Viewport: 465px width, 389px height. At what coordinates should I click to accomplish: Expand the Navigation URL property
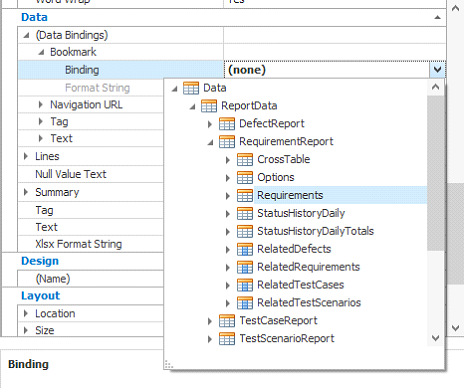click(41, 105)
